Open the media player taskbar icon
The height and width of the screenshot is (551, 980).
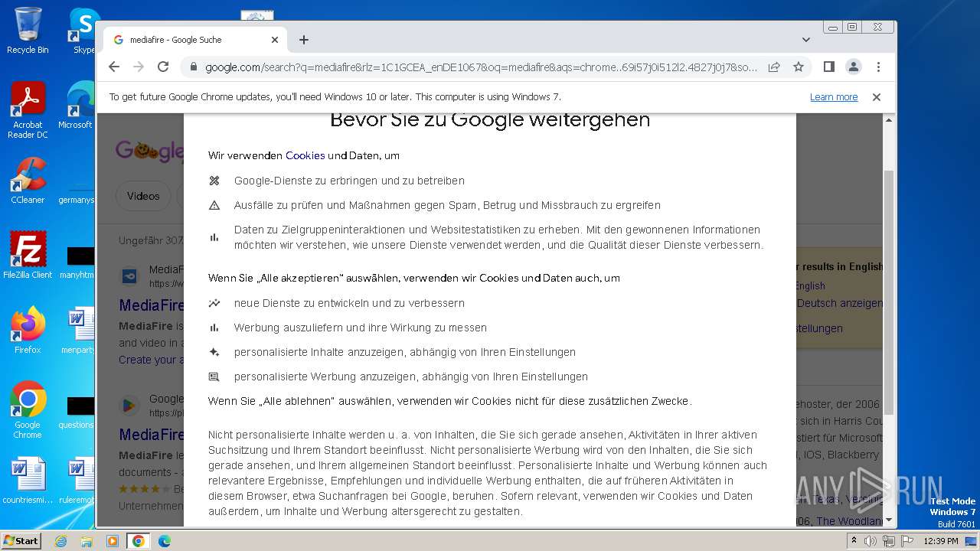(x=113, y=541)
